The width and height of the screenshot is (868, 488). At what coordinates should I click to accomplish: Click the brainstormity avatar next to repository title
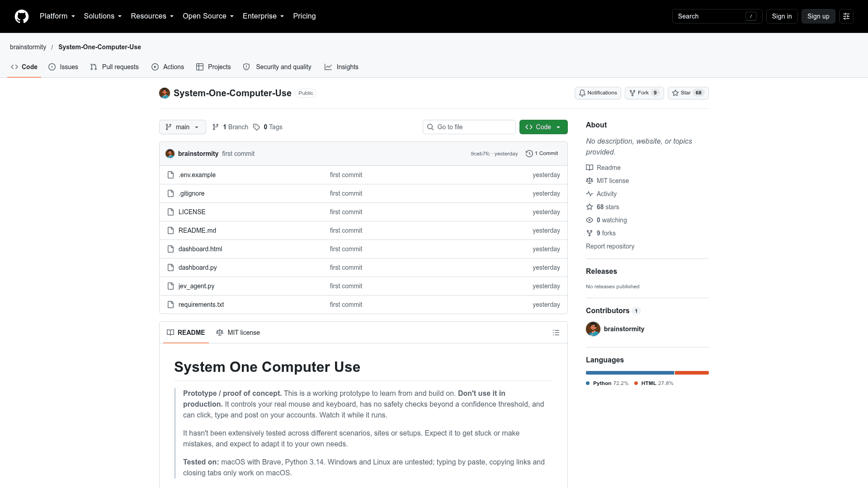pos(165,93)
